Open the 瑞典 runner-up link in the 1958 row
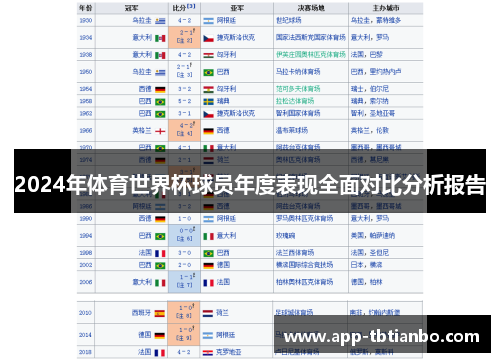Screen dimensions: 500x362 pos(223,101)
